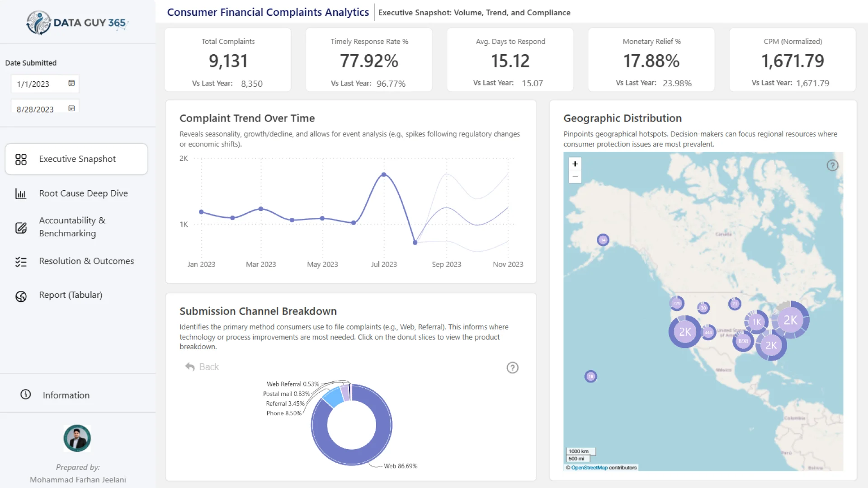Open the Executive Snapshot page
This screenshot has width=868, height=488.
(77, 159)
